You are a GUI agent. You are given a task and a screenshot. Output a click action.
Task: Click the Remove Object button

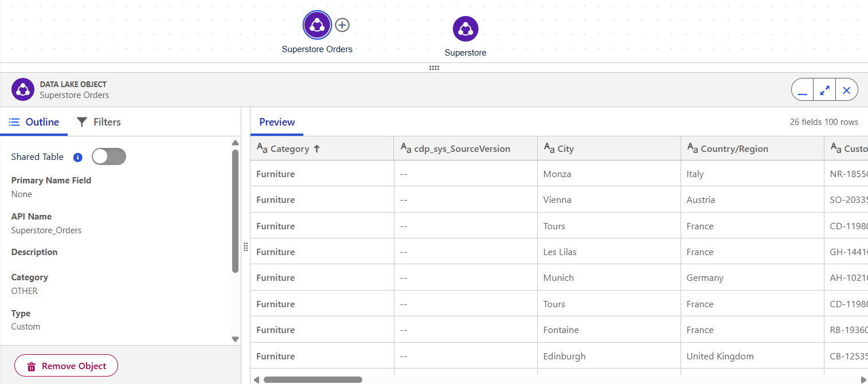(x=66, y=366)
